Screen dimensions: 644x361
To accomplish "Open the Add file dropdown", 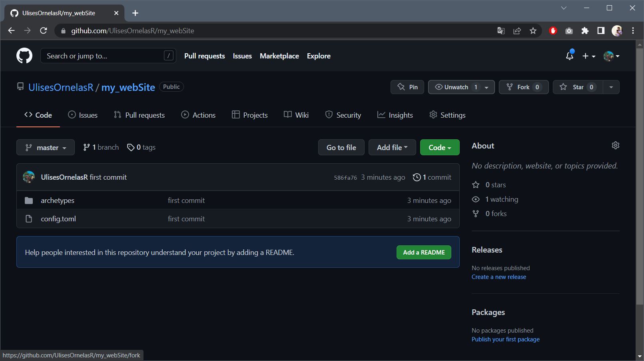I will coord(392,147).
